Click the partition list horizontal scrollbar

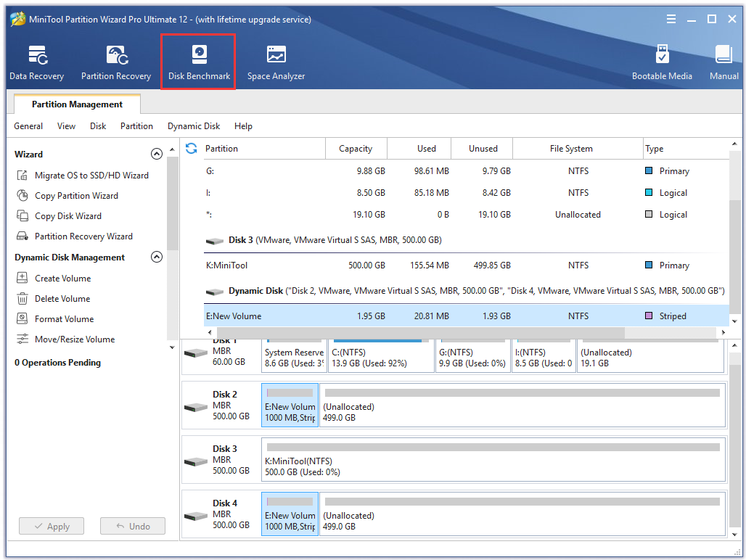[x=421, y=332]
